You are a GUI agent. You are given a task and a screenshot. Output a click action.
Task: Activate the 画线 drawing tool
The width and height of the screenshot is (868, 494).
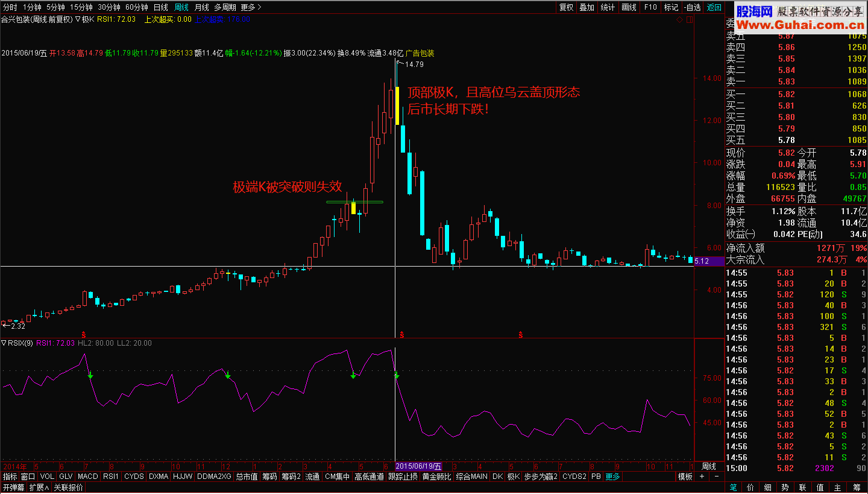pos(629,7)
